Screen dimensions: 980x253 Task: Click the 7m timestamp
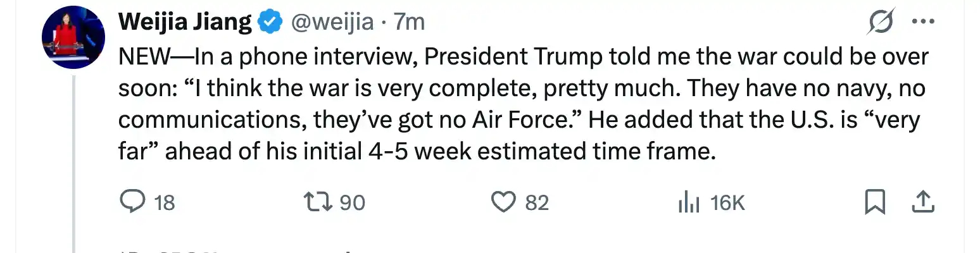(409, 23)
